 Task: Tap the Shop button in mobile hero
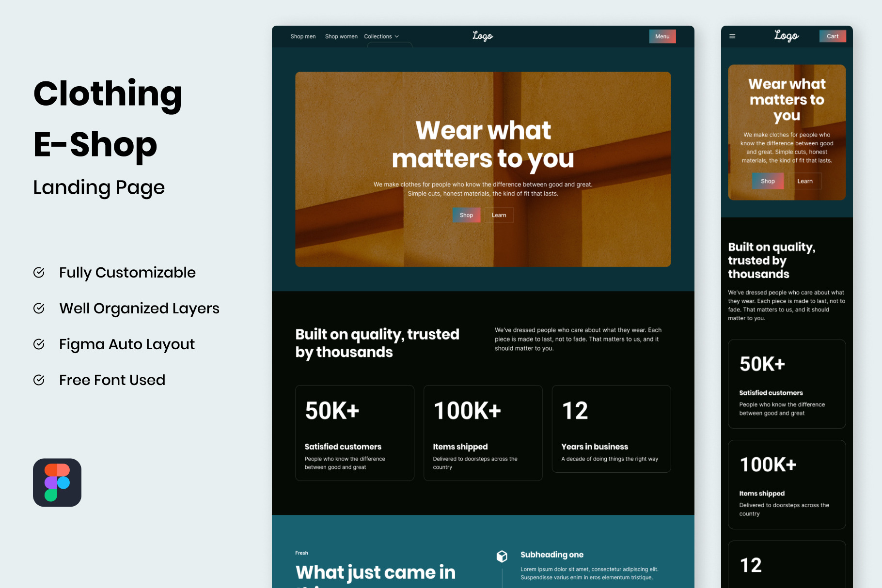coord(768,181)
